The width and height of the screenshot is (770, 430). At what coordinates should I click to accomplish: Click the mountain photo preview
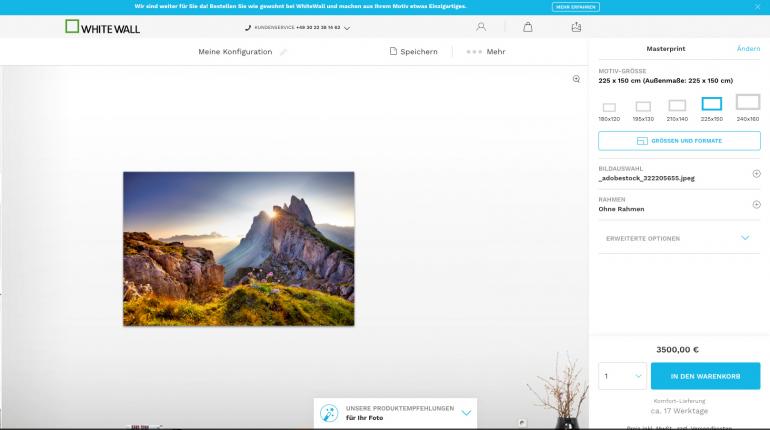[239, 248]
